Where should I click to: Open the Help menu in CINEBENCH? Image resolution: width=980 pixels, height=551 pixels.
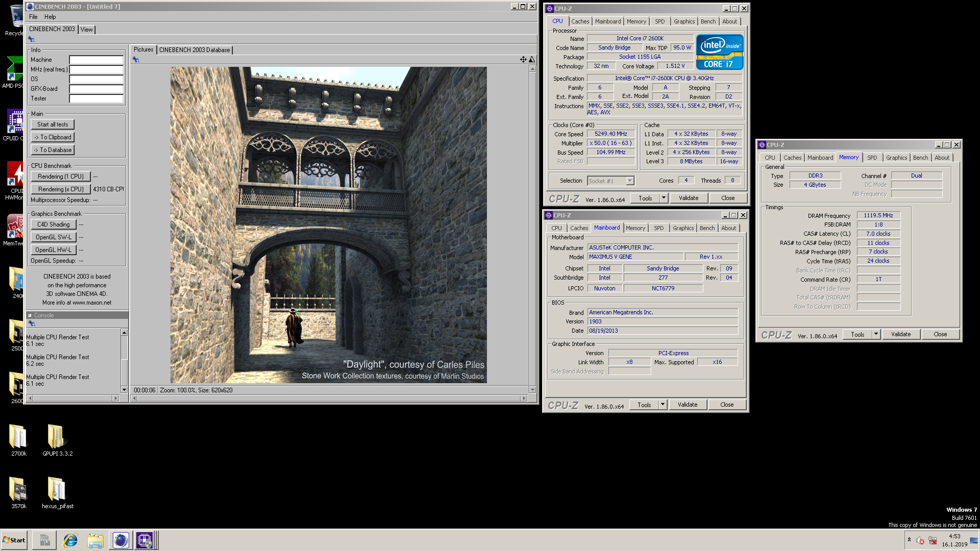point(50,17)
